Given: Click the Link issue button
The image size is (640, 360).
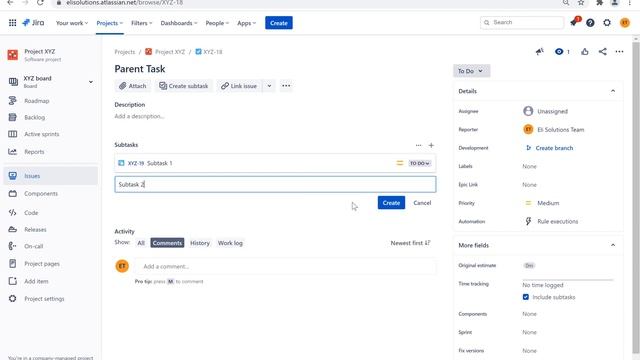Looking at the screenshot, I should tap(239, 86).
